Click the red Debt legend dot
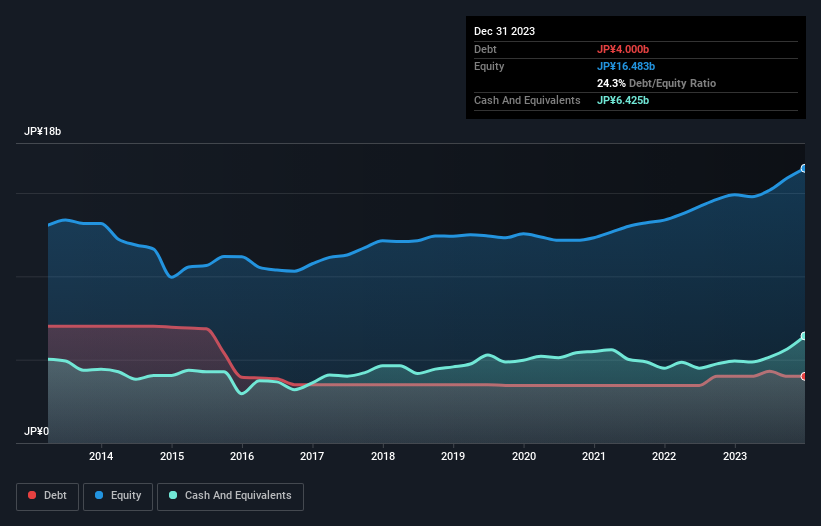The height and width of the screenshot is (526, 821). coord(32,495)
